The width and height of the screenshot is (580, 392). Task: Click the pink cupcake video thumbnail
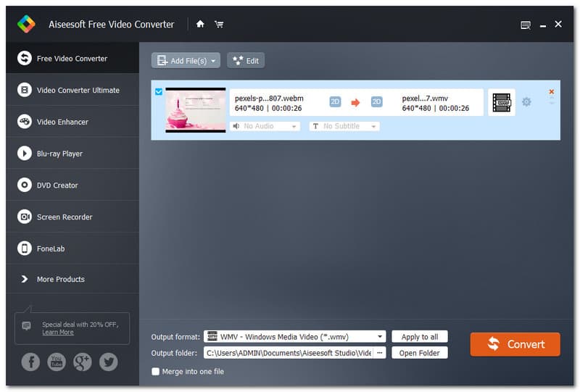(x=195, y=109)
